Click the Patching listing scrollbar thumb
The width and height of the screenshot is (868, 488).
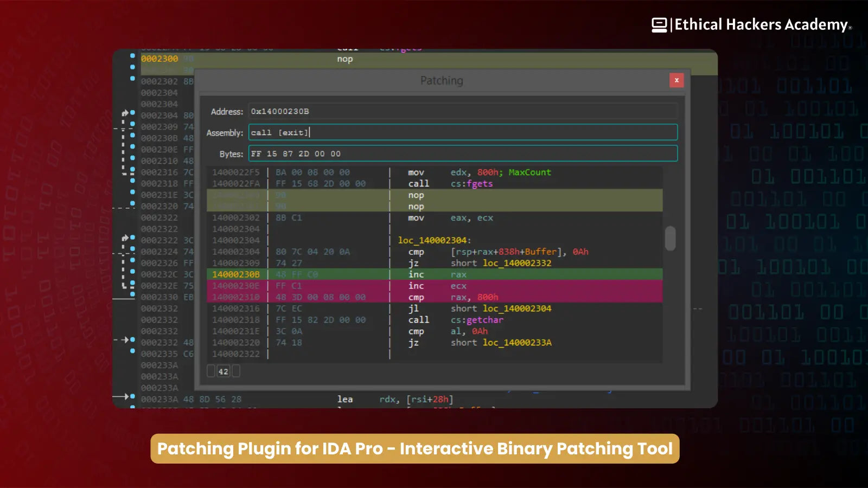click(x=671, y=239)
